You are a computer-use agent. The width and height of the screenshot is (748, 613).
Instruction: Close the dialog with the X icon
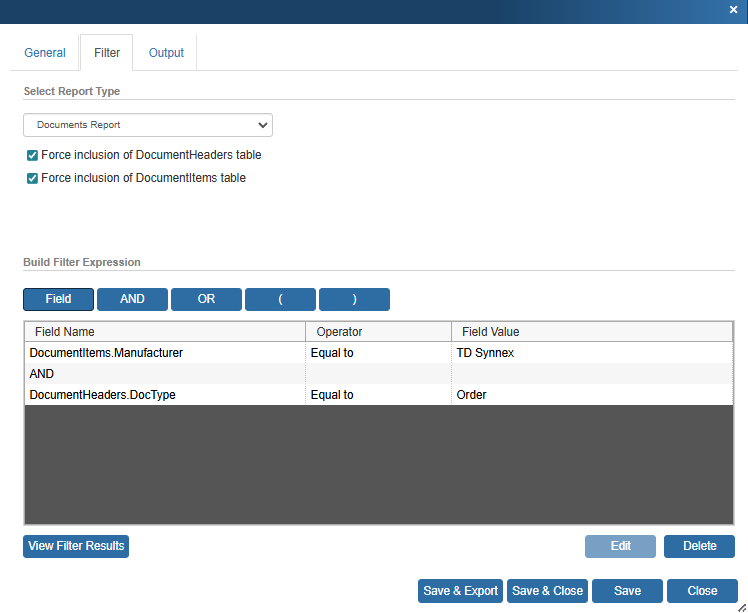[x=733, y=9]
